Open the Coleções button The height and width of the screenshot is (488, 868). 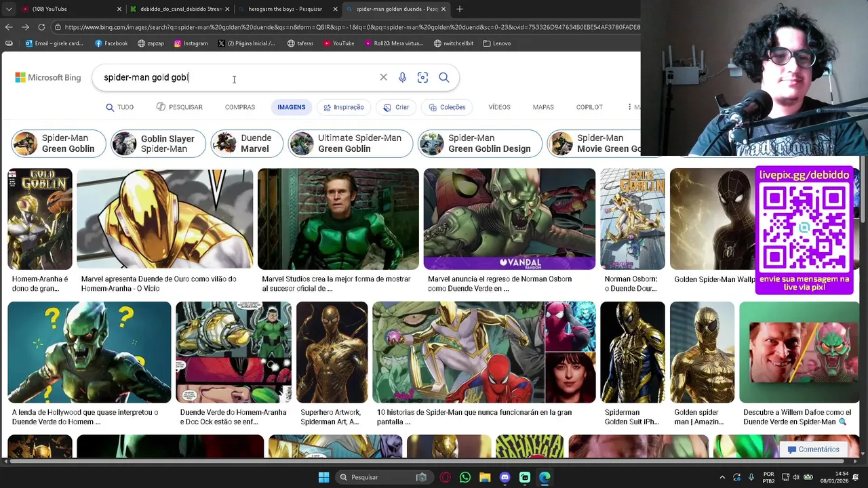click(447, 107)
